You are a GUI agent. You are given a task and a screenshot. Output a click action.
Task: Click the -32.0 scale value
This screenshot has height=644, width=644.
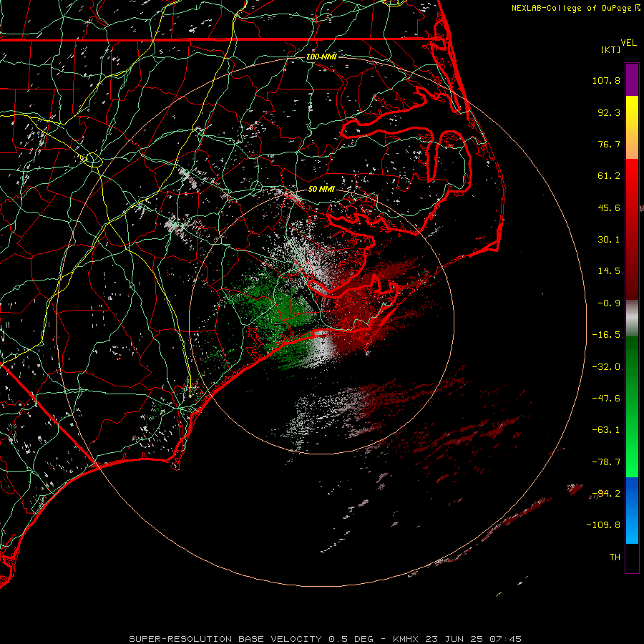point(606,367)
